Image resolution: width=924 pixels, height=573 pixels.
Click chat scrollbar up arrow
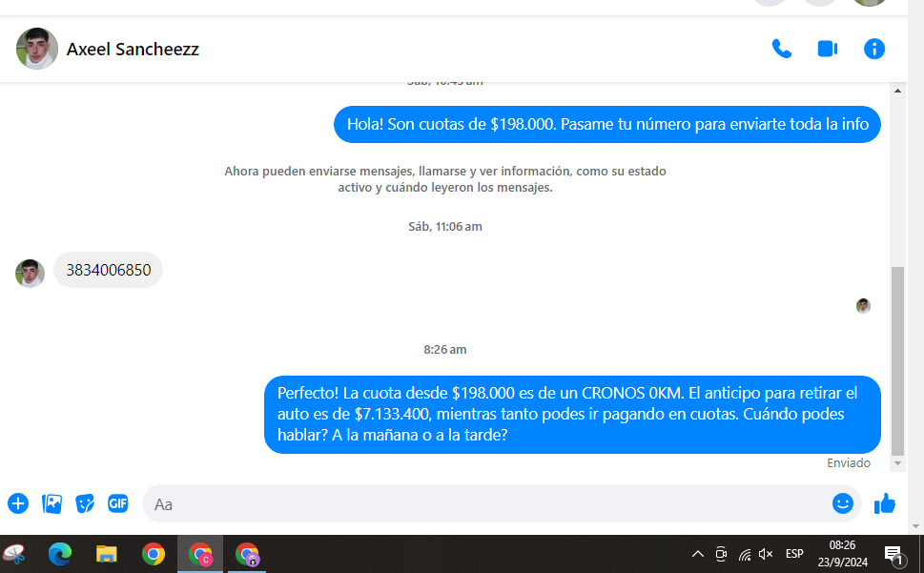(x=897, y=91)
